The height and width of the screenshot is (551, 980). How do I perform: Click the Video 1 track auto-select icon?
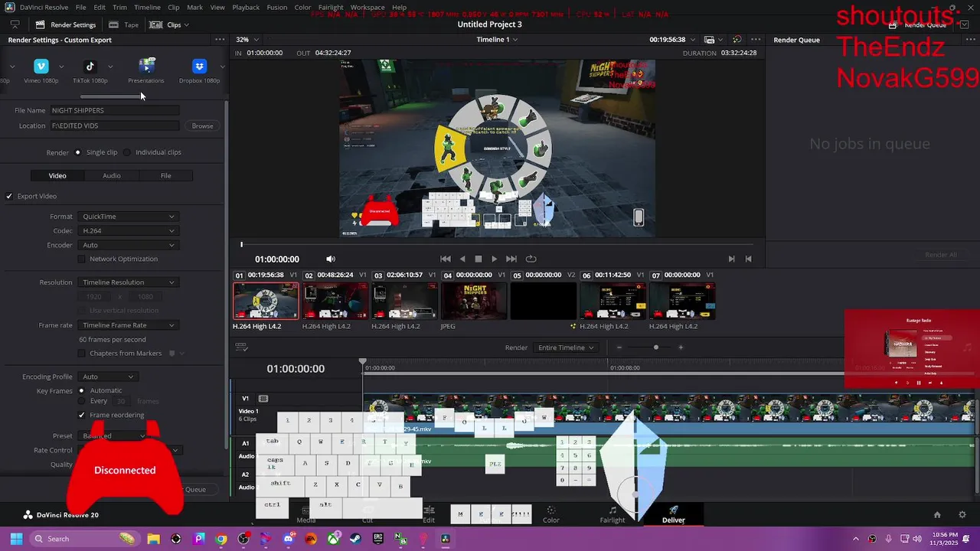pos(263,399)
